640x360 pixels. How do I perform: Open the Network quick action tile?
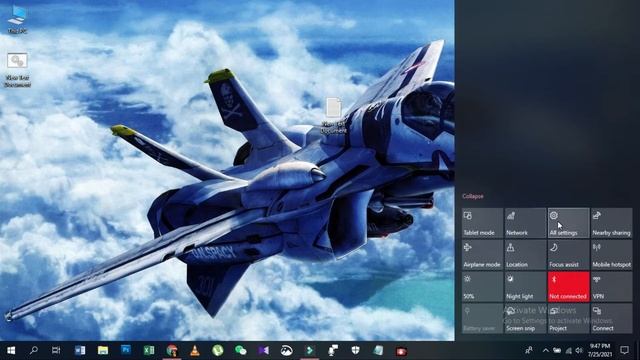tap(525, 223)
